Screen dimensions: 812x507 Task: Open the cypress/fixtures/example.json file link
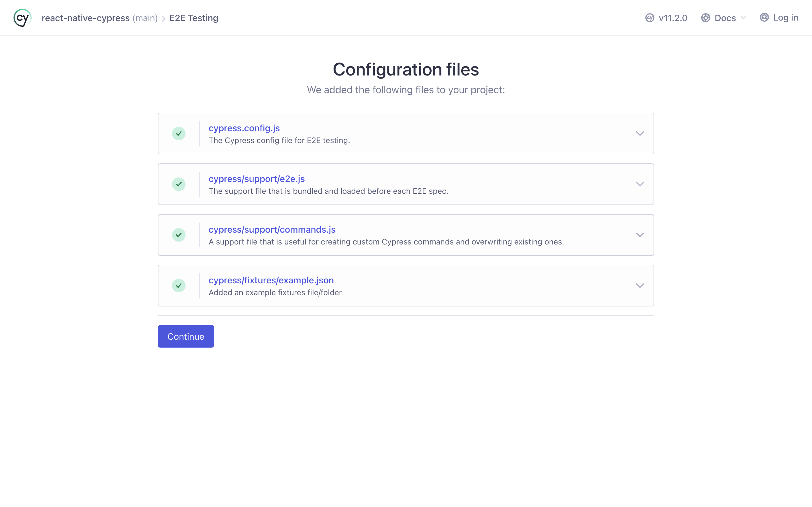[x=271, y=280]
